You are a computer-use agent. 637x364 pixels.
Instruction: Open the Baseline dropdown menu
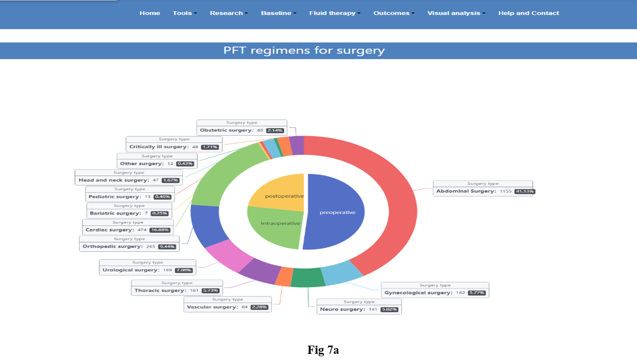278,13
